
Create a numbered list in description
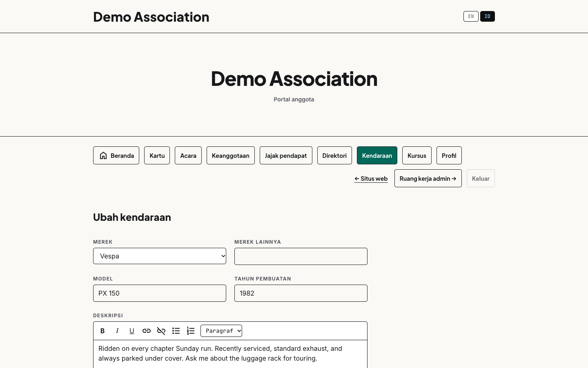[x=191, y=331]
